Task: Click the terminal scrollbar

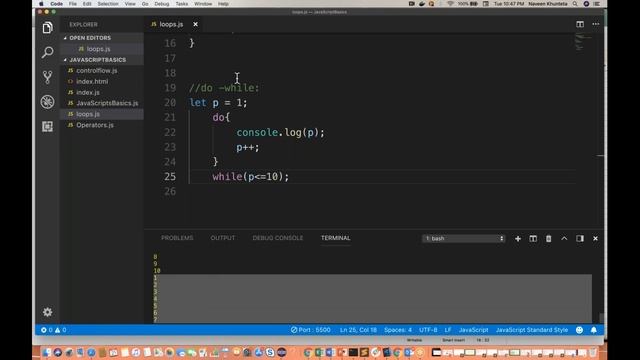Action: (601, 318)
